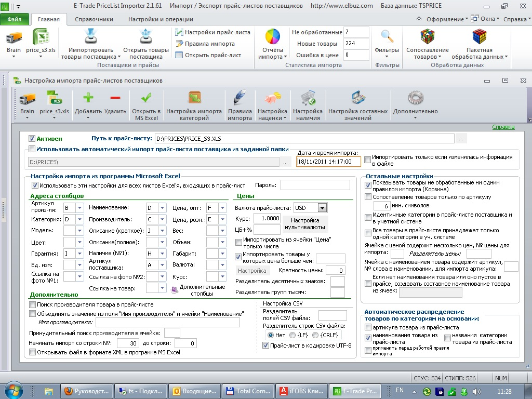Image resolution: width=532 pixels, height=399 pixels.
Task: Click red minus Удалить icon
Action: coord(115,98)
